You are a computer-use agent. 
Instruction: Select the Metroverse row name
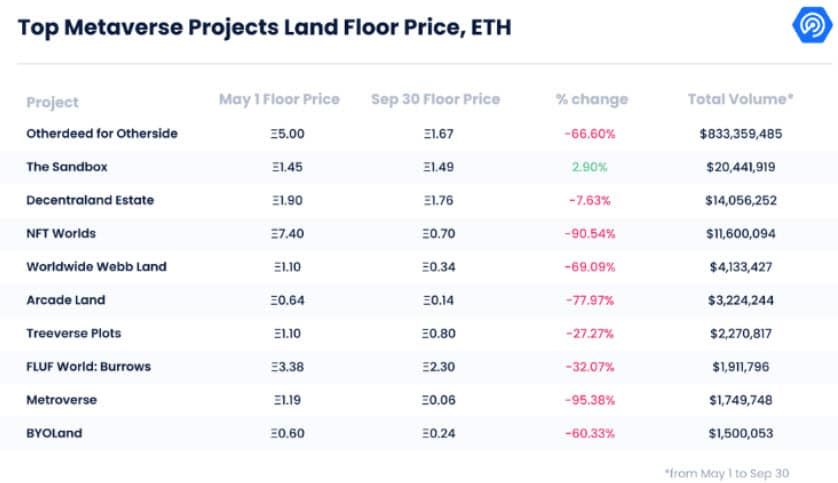pos(61,400)
